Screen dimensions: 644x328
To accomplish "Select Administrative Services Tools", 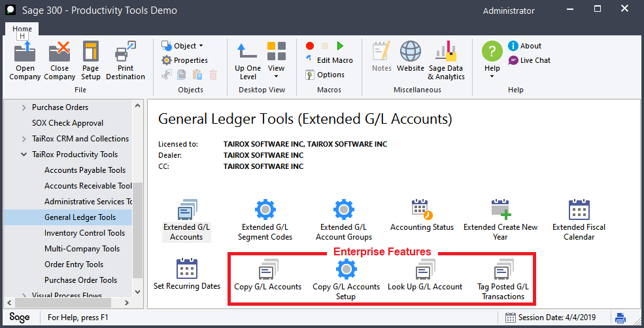I will point(88,202).
